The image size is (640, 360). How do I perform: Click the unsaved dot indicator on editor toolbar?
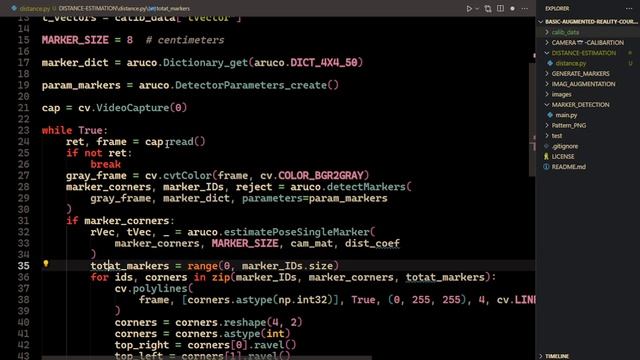click(512, 9)
